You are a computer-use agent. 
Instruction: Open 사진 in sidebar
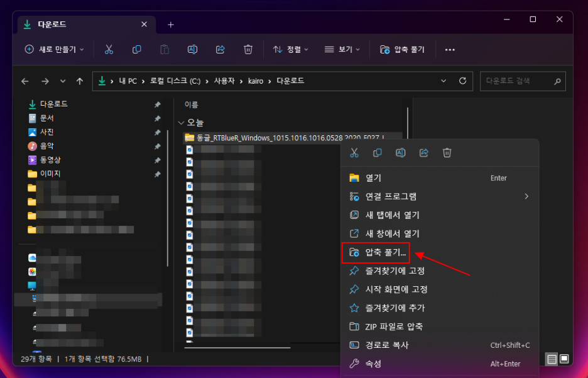[x=47, y=132]
